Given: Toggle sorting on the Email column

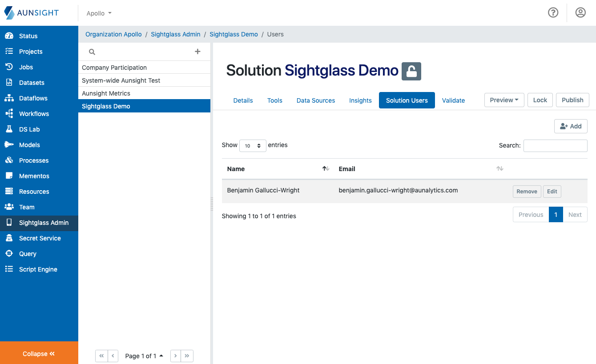Looking at the screenshot, I should [499, 168].
